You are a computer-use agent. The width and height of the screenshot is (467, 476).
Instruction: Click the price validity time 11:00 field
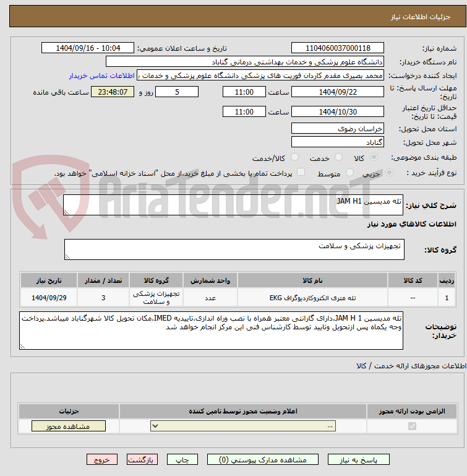[x=244, y=111]
